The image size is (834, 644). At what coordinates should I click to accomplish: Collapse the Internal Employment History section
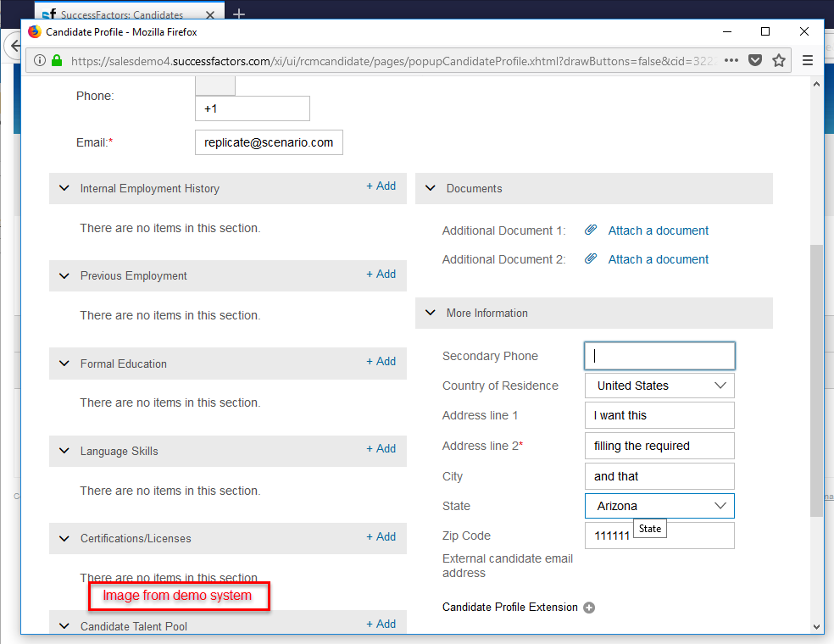coord(64,188)
